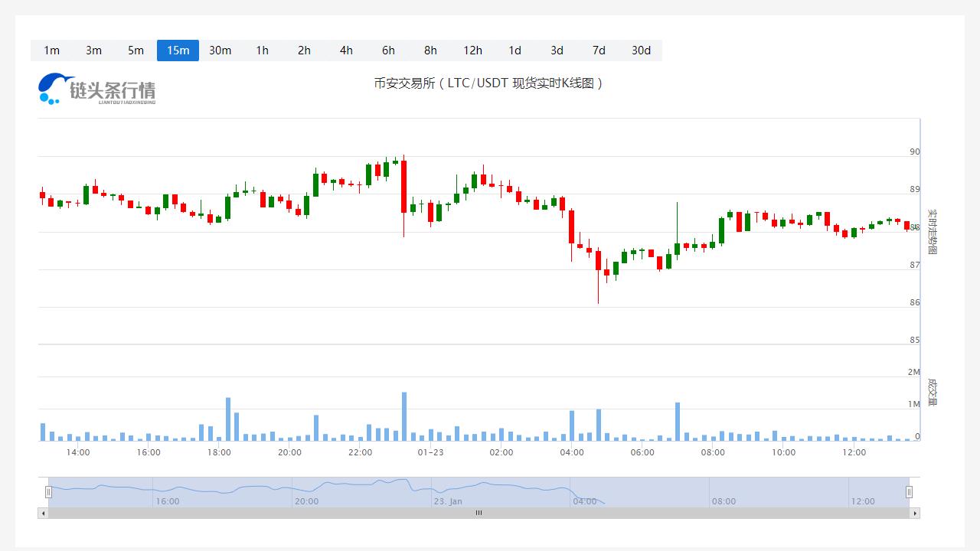
Task: Choose the 30d interval tab
Action: 641,51
